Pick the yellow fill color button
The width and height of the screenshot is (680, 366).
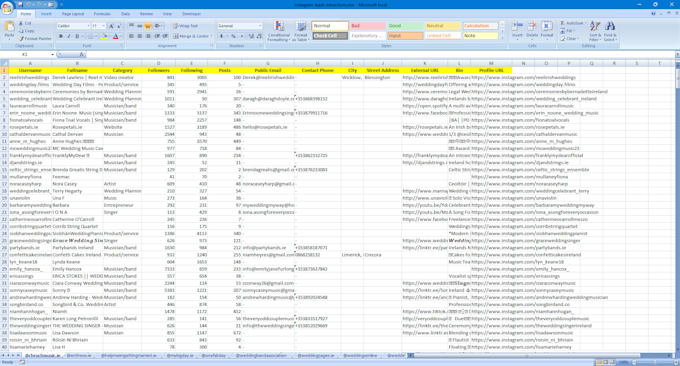point(104,36)
